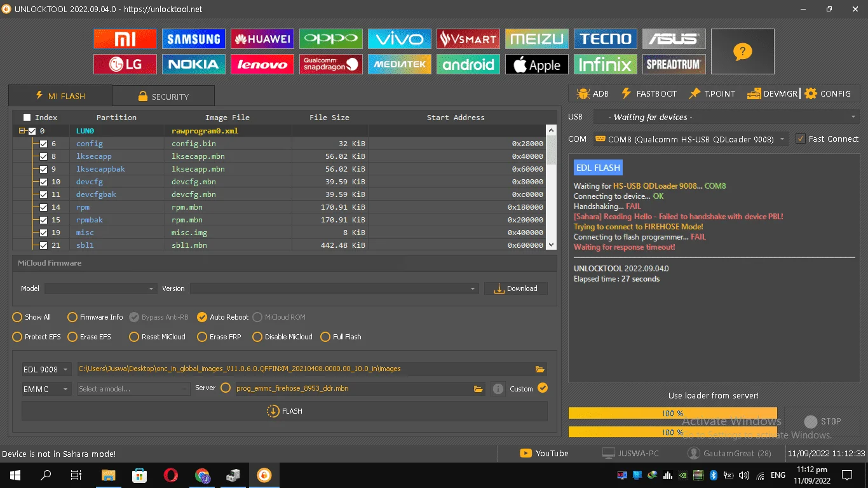Select the MediaTek brand icon
Screen dimensions: 868x488
pyautogui.click(x=400, y=64)
